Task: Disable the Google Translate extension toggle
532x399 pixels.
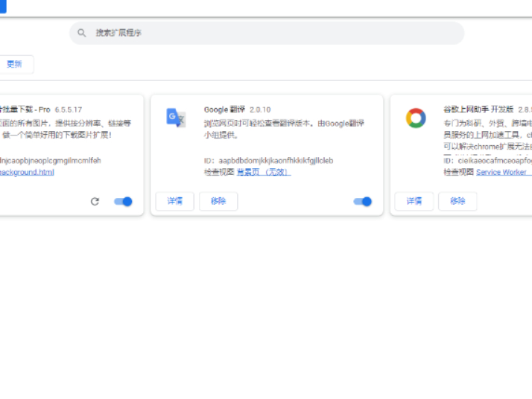Action: click(363, 202)
